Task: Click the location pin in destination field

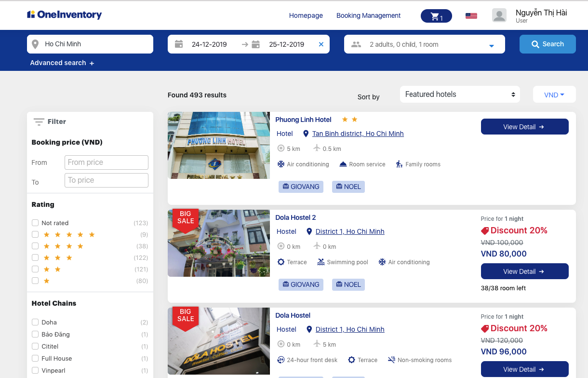Action: 35,44
